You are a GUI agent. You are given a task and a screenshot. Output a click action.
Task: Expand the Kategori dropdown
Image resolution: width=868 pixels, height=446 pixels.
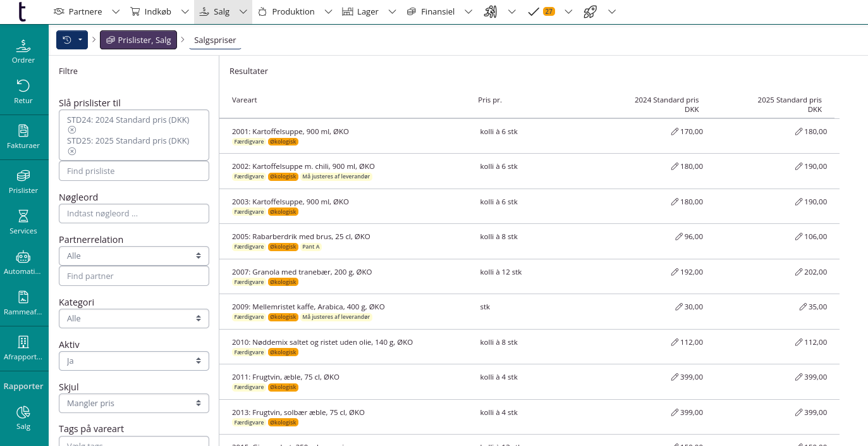pos(133,318)
